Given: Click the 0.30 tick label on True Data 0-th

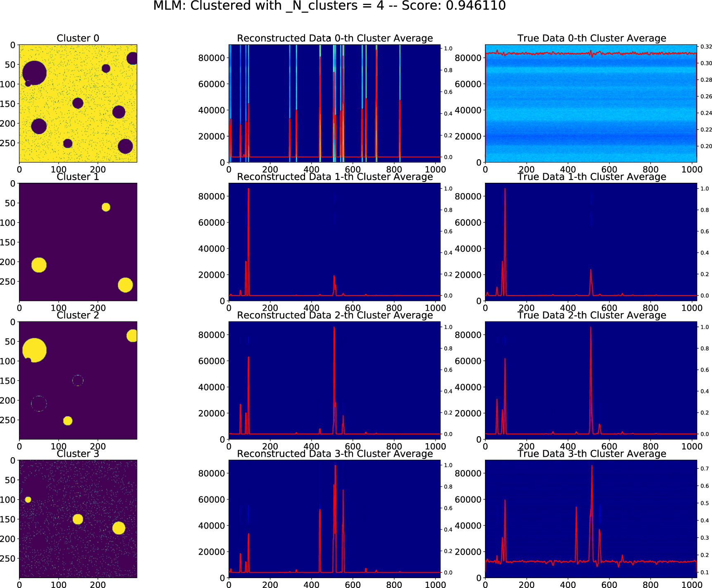Looking at the screenshot, I should pos(706,63).
